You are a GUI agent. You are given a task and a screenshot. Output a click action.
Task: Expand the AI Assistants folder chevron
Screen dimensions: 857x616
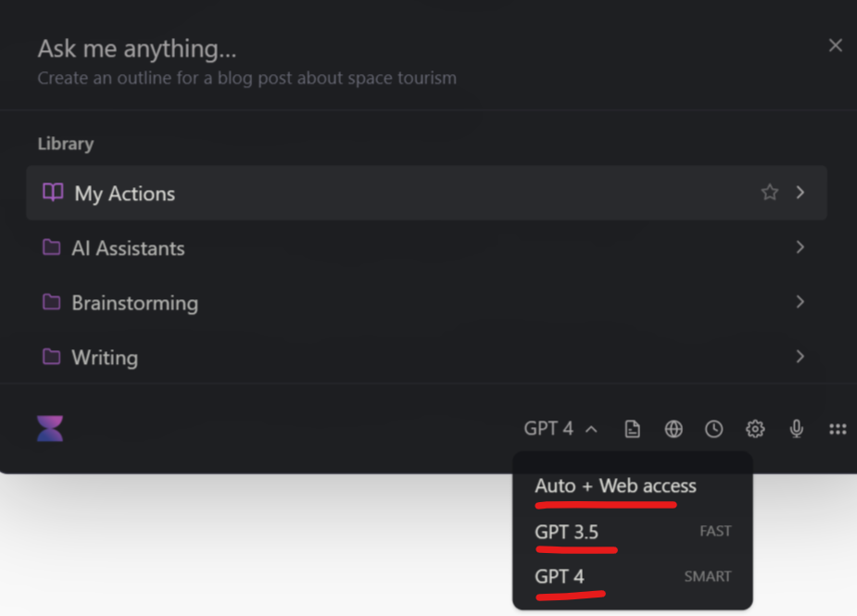click(x=800, y=247)
